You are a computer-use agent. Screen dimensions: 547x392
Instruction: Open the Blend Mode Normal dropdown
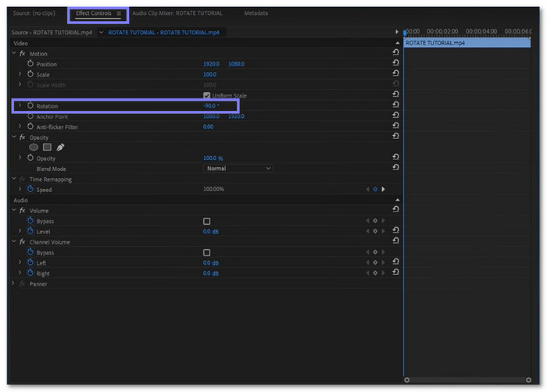pos(238,169)
